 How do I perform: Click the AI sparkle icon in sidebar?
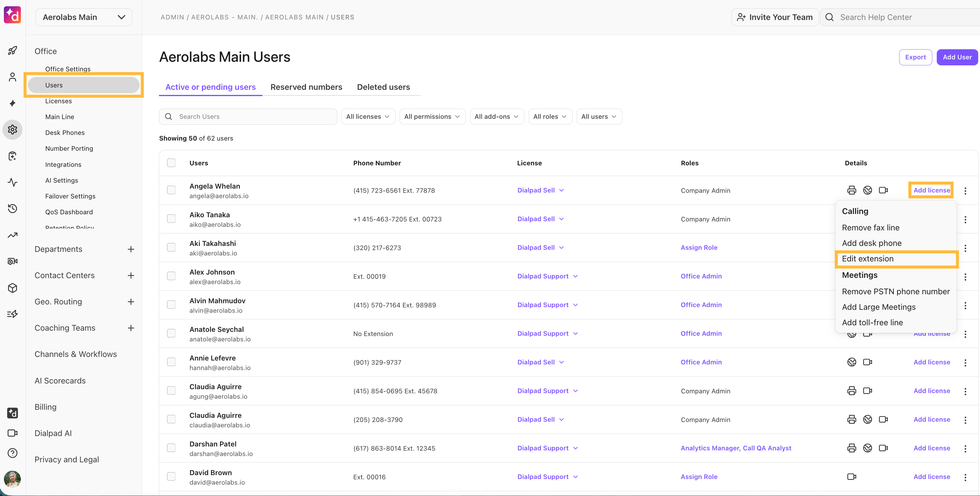coord(13,103)
